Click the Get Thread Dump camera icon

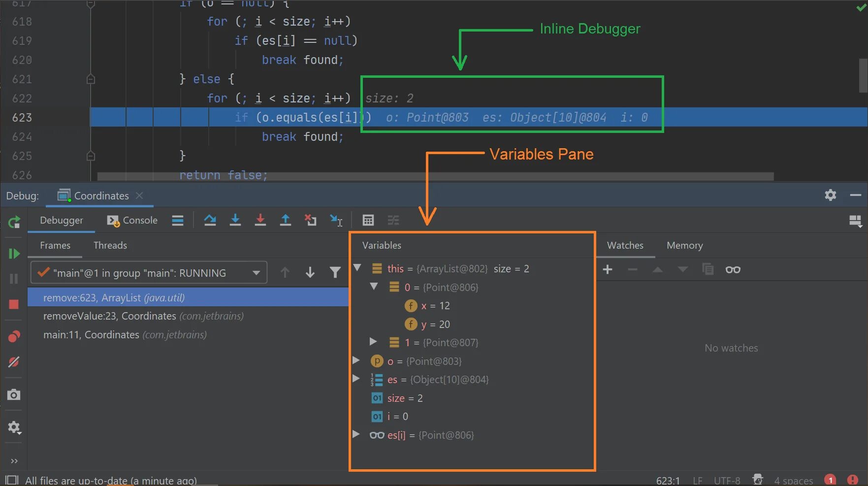coord(13,394)
